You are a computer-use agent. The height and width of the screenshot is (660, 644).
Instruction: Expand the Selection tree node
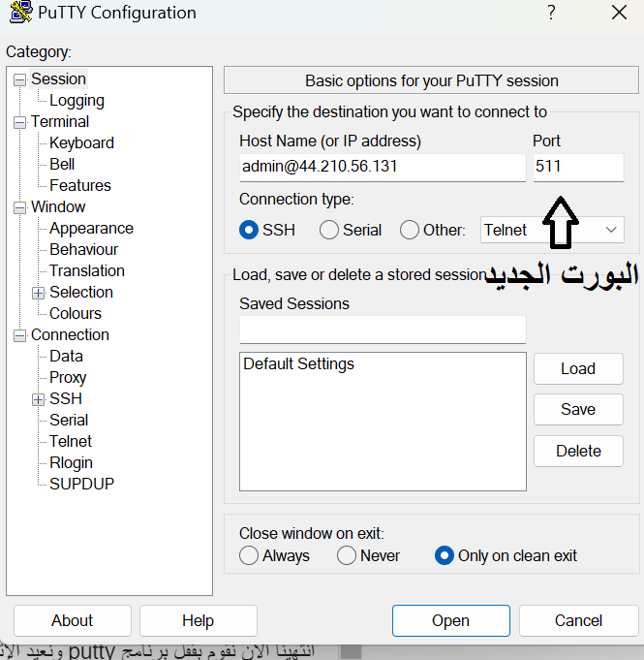click(x=38, y=293)
